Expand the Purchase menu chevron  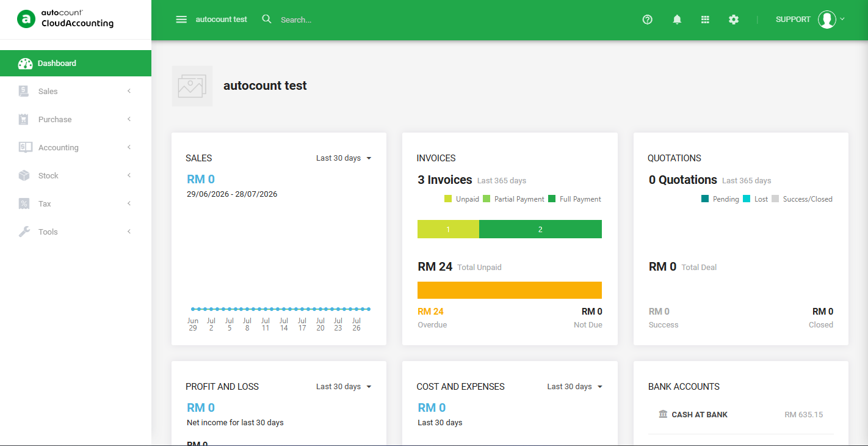(x=129, y=119)
